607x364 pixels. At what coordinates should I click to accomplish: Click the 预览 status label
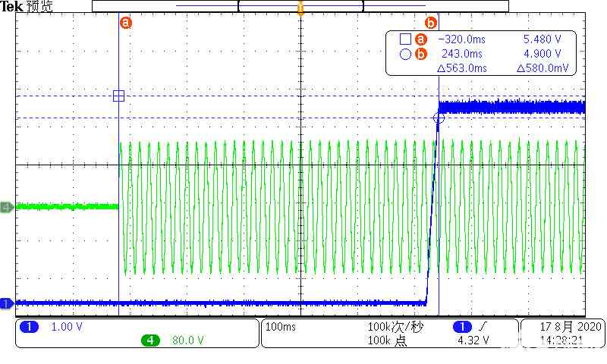click(x=40, y=7)
